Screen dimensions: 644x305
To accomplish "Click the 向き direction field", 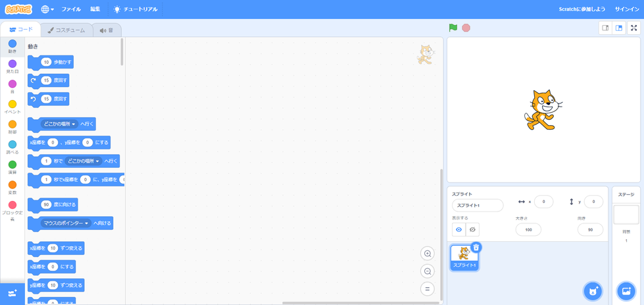I will 590,230.
